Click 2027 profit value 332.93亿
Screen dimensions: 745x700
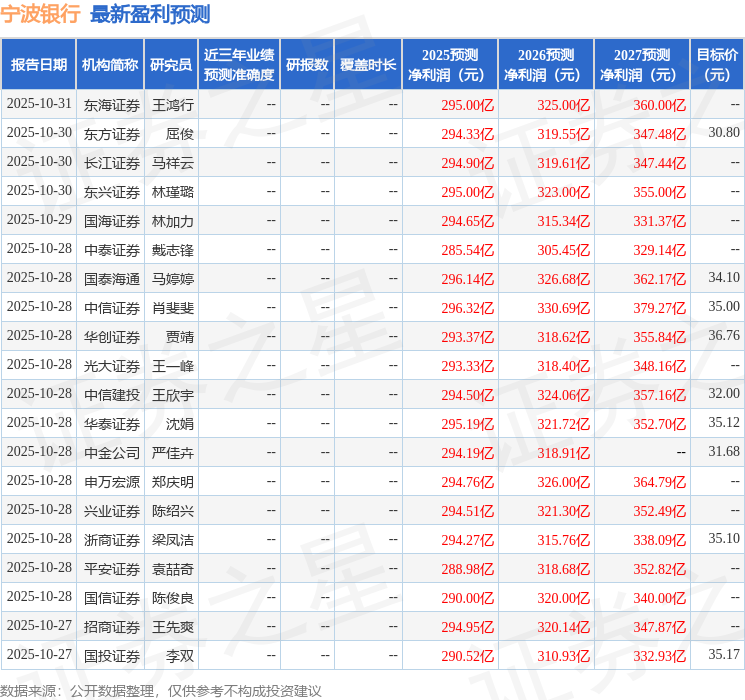659,656
